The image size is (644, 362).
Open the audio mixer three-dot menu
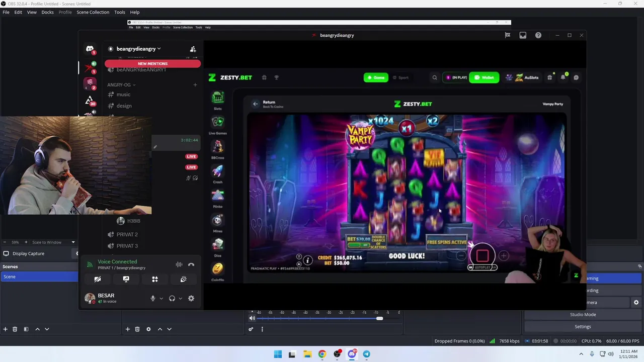262,329
